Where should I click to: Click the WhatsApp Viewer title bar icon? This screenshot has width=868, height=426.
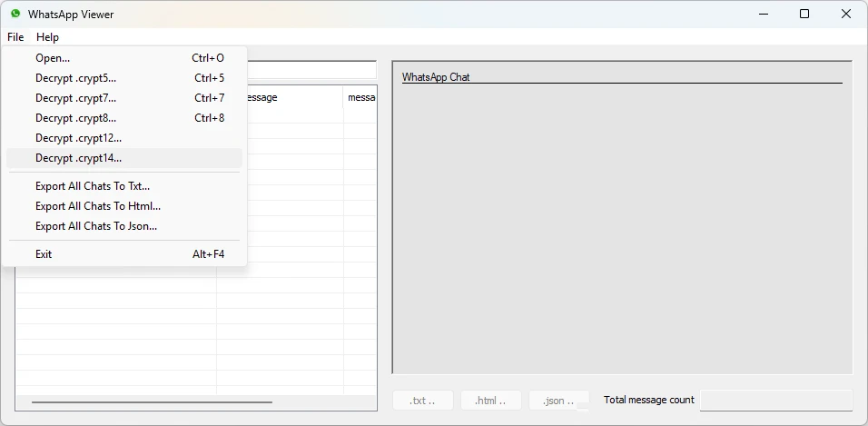15,14
